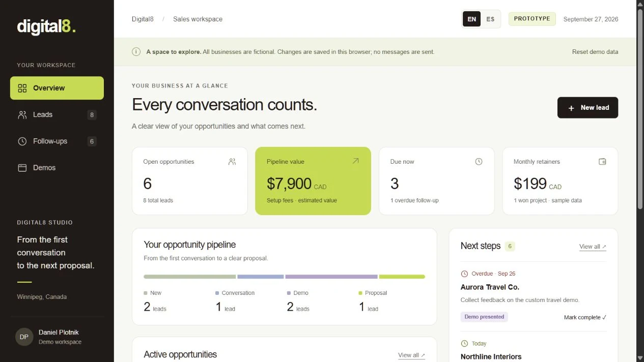Open the Pipeline value card
644x362 pixels.
(x=313, y=181)
